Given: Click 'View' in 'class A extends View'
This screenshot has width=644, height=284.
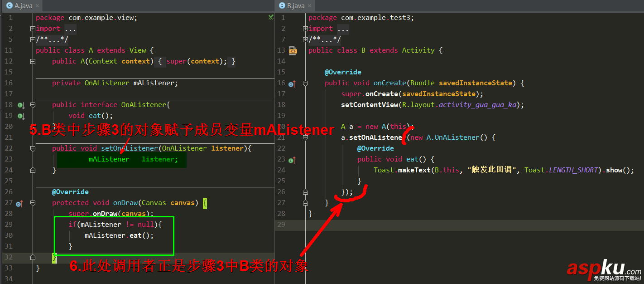Looking at the screenshot, I should pos(138,50).
